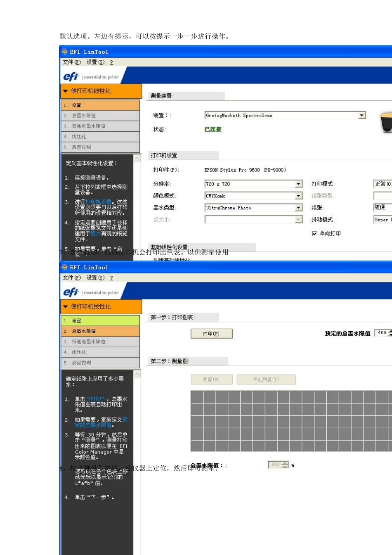Click the 纸张 随便 field
This screenshot has width=392, height=555.
tap(383, 208)
